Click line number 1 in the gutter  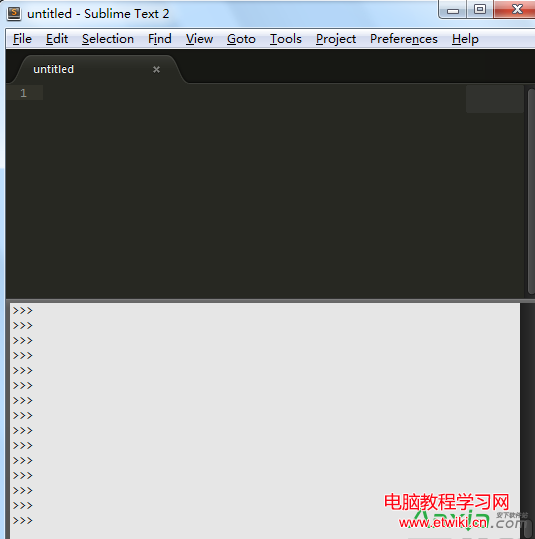click(x=23, y=93)
